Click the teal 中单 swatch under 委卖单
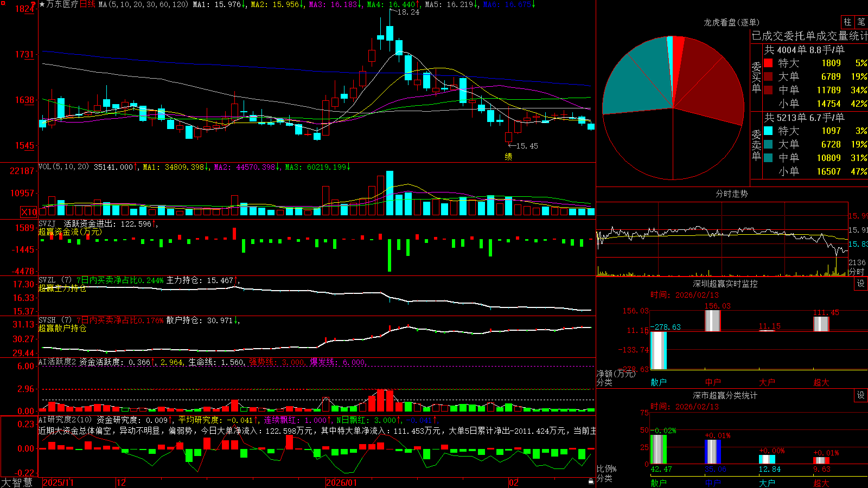 coord(768,158)
